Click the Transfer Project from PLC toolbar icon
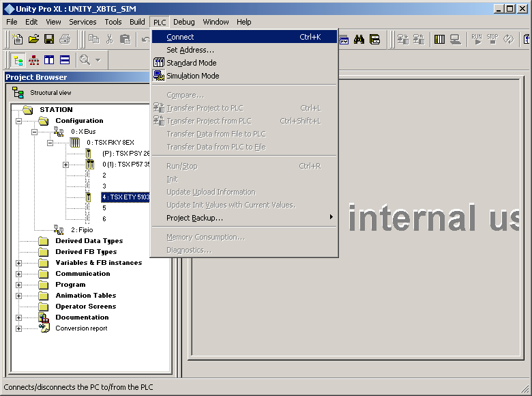This screenshot has height=396, width=532. [x=419, y=40]
